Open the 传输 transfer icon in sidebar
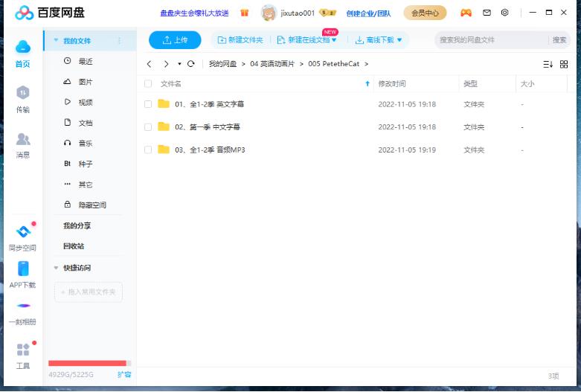The image size is (581, 392). [x=23, y=93]
